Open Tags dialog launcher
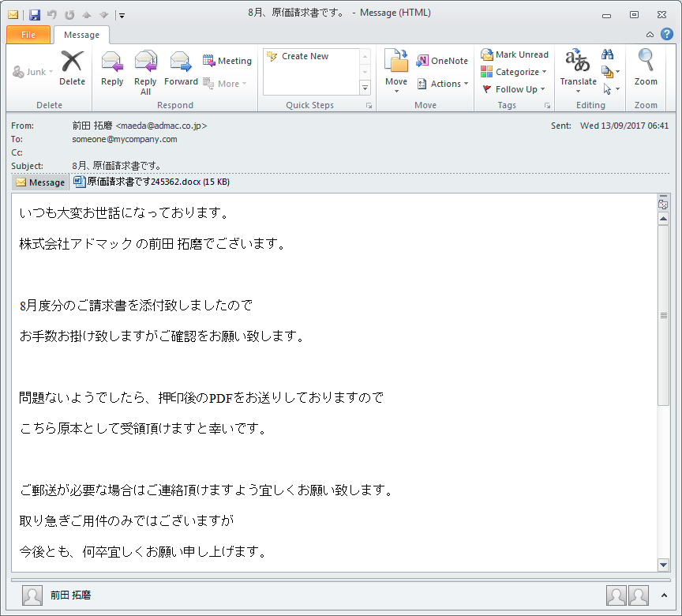Viewport: 682px width, 616px height. pos(548,106)
